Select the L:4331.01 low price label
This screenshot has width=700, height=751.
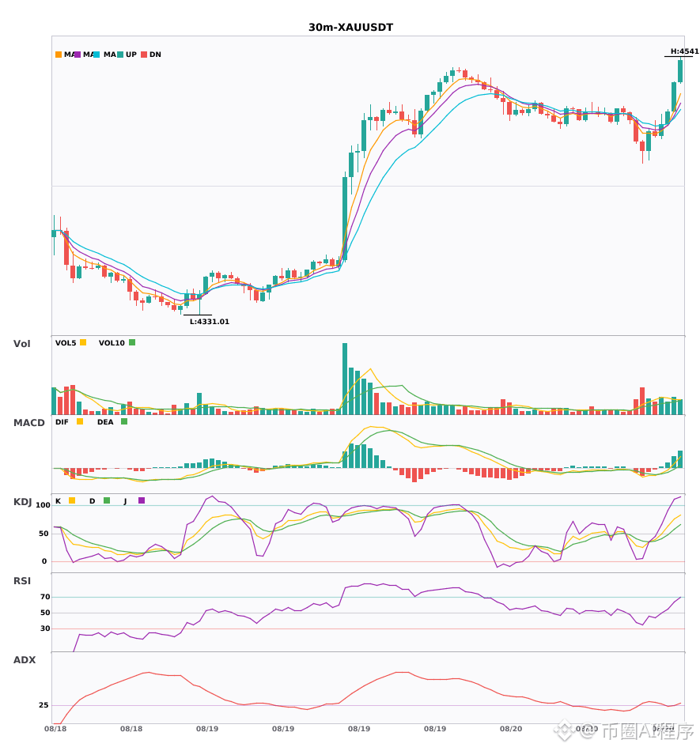pyautogui.click(x=210, y=322)
